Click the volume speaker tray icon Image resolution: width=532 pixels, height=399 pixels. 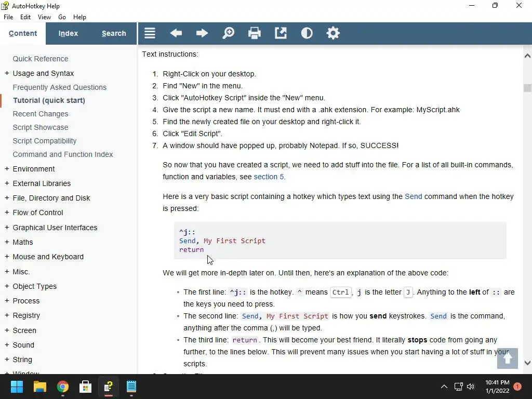pyautogui.click(x=471, y=387)
